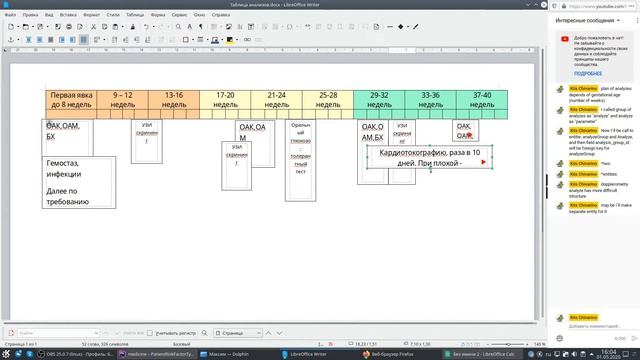
Task: Open Find and Replace magnifier icon
Action: (178, 27)
